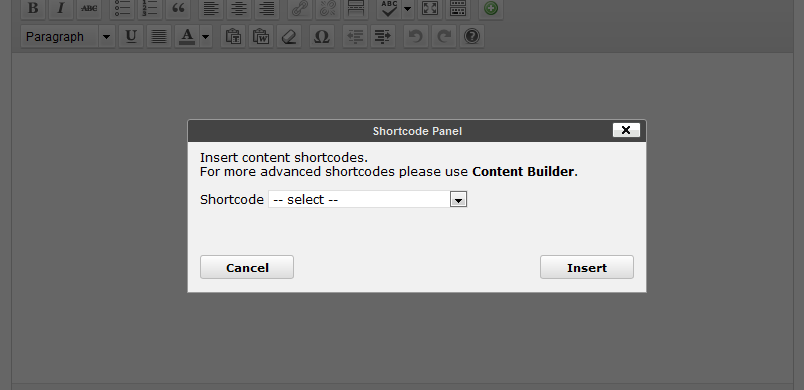Click the remove formatting eraser icon
The image size is (804, 390).
[x=289, y=36]
